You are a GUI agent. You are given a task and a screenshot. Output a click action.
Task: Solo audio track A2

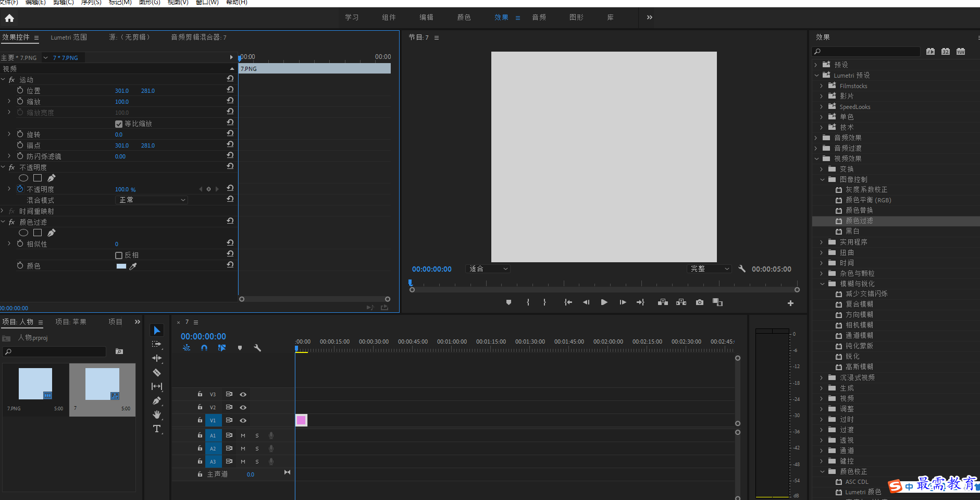coord(257,448)
